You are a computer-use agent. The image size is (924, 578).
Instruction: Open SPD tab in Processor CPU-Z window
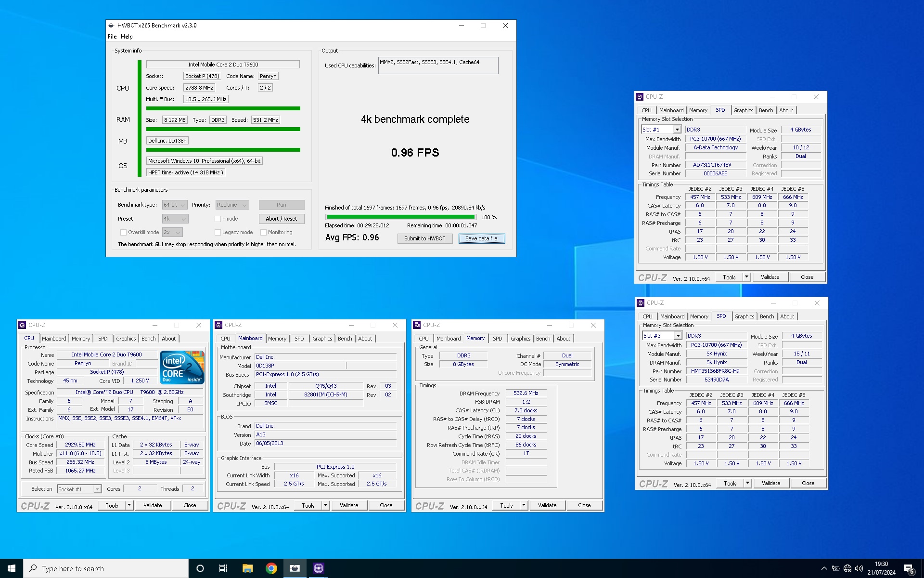[103, 339]
